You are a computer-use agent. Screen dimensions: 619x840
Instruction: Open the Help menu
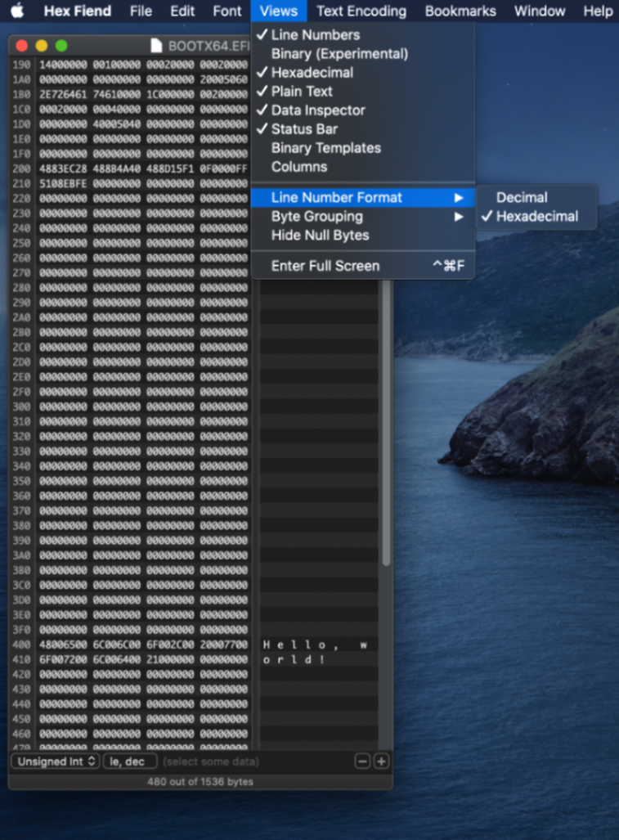(x=598, y=11)
